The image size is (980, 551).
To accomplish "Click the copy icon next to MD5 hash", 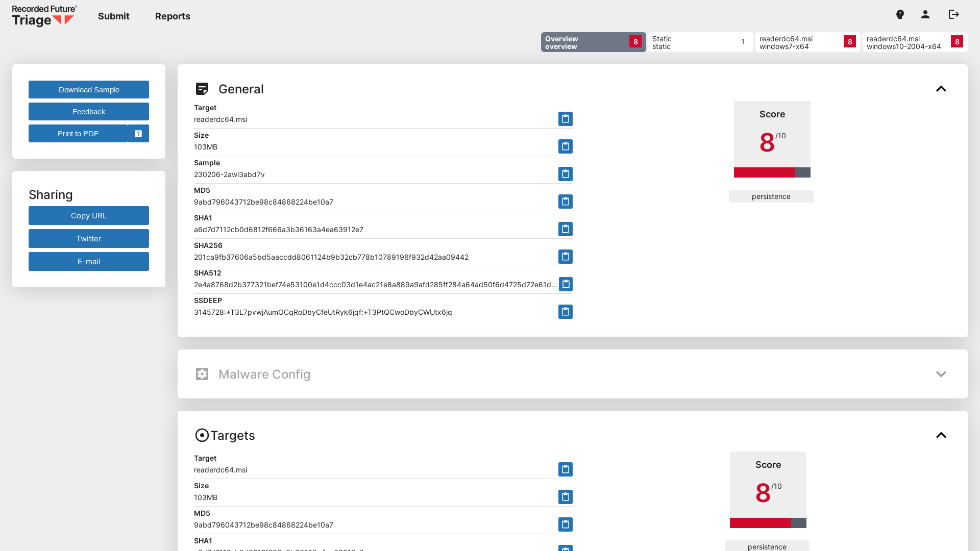I will [565, 201].
